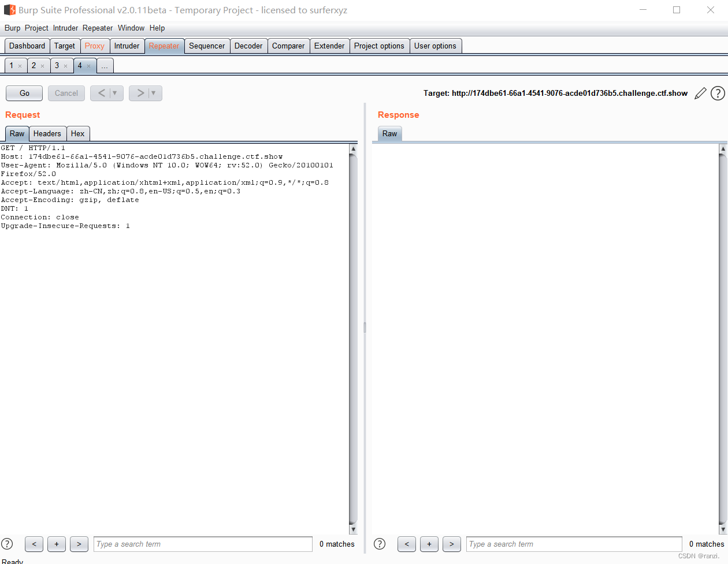Image resolution: width=728 pixels, height=564 pixels.
Task: Click the Target URL text
Action: (x=555, y=94)
